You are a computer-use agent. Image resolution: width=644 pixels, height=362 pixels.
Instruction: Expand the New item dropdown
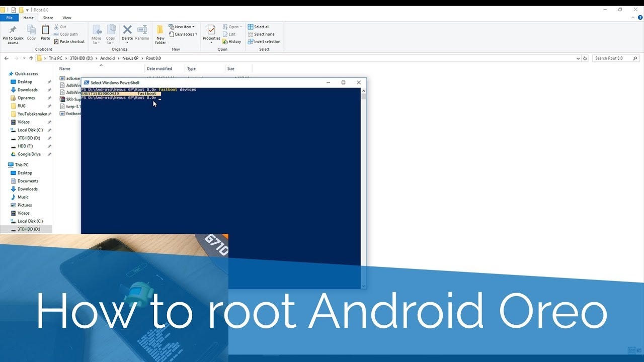pos(182,27)
